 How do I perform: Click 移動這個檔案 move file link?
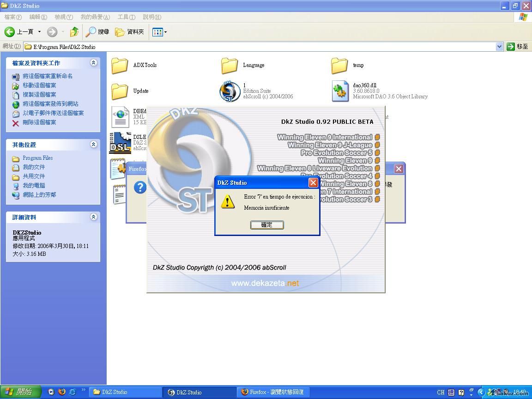(39, 85)
